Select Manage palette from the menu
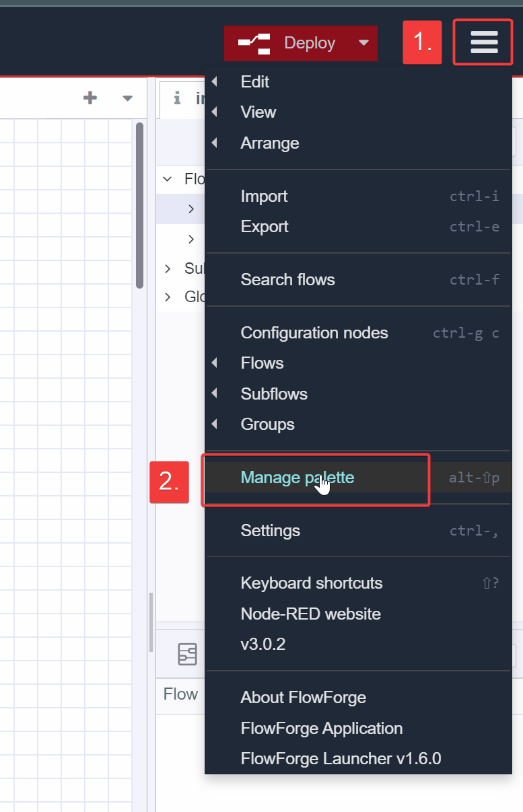The width and height of the screenshot is (523, 812). [x=297, y=477]
